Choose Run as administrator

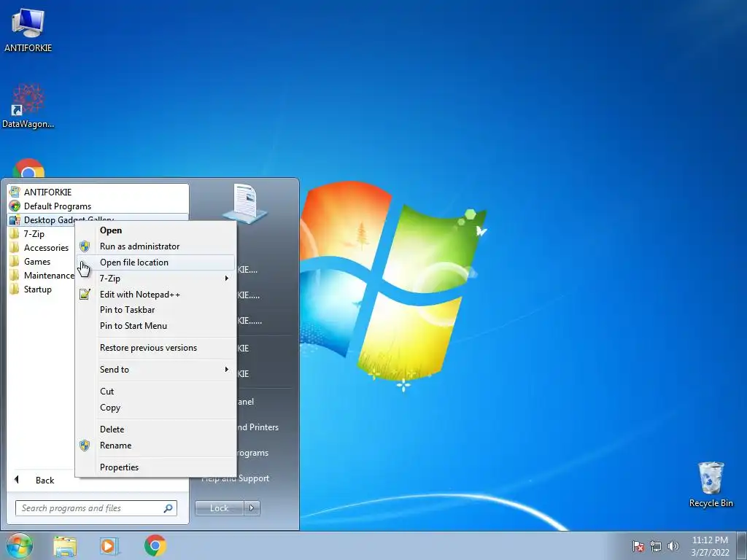coord(155,246)
